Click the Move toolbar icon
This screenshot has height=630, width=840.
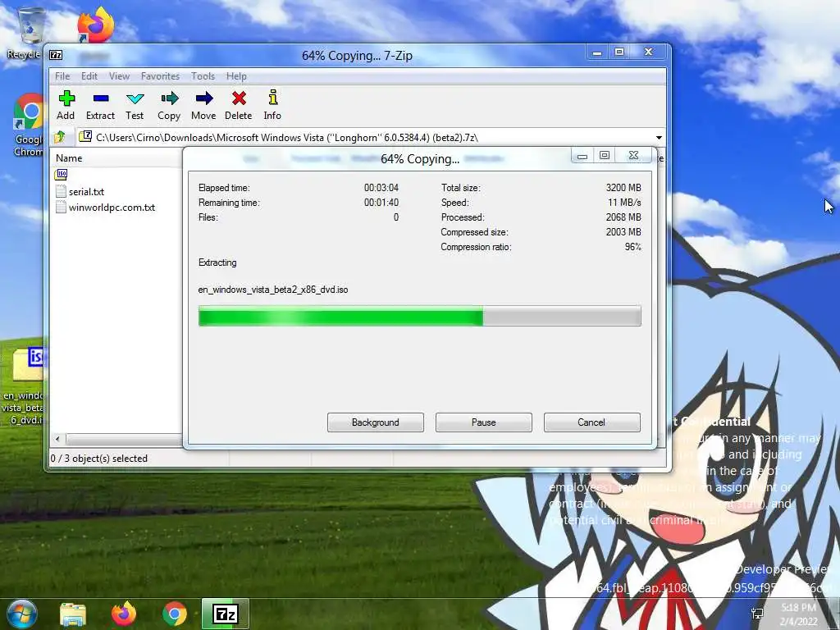pos(204,98)
